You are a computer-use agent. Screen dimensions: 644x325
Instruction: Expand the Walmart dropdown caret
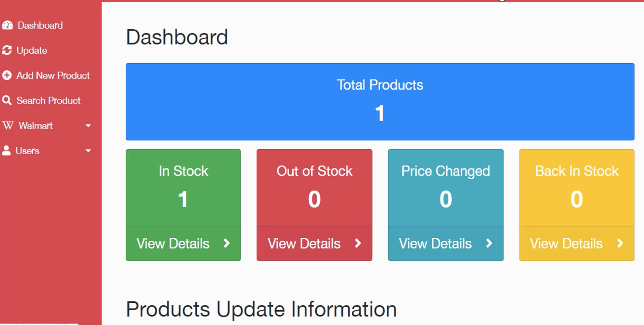point(88,126)
